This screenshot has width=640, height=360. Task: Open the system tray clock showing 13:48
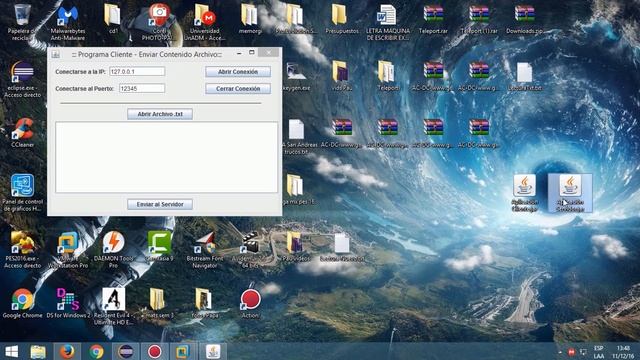pos(623,352)
